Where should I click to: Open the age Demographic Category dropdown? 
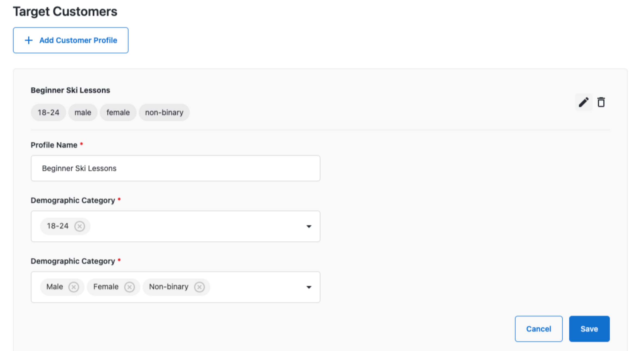[309, 226]
